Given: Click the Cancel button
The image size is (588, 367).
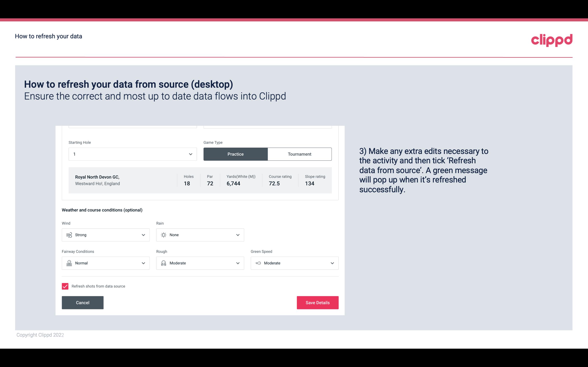Looking at the screenshot, I should click(x=83, y=303).
